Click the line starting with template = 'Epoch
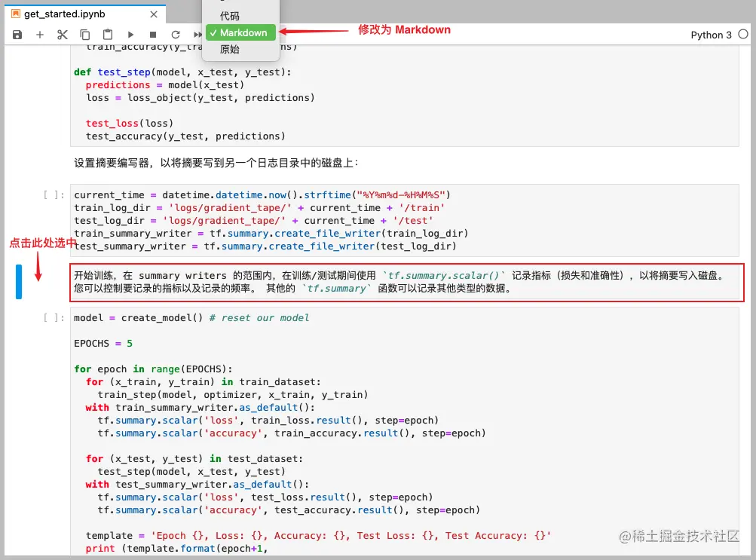 [x=318, y=536]
